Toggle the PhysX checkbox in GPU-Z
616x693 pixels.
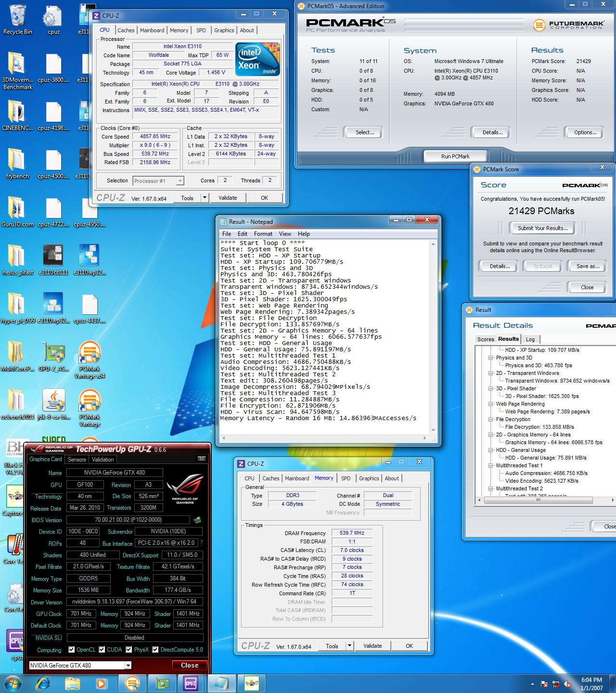[x=129, y=650]
